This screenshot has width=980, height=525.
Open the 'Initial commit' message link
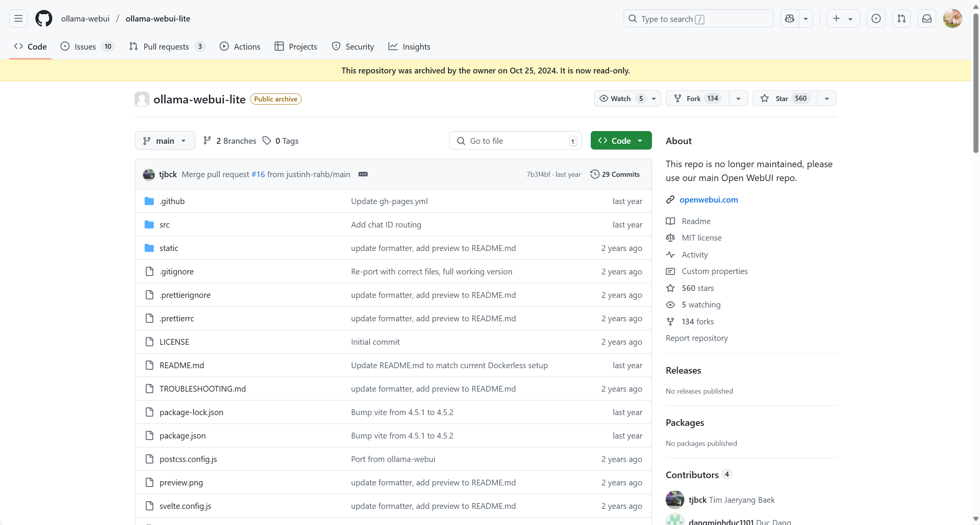[x=375, y=342]
